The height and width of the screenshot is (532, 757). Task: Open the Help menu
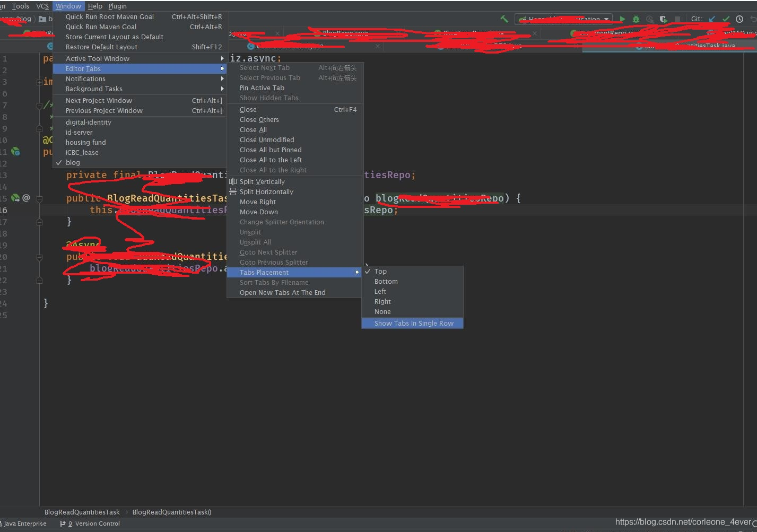pyautogui.click(x=95, y=6)
